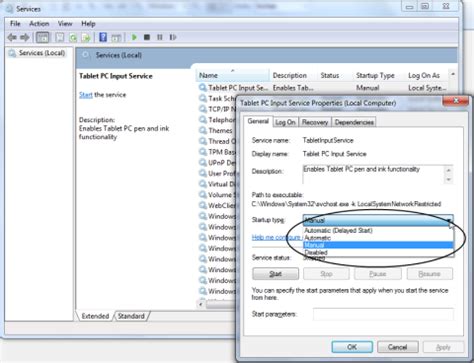
Task: Close the Tablet PC Input Service Properties dialog
Action: [456, 101]
